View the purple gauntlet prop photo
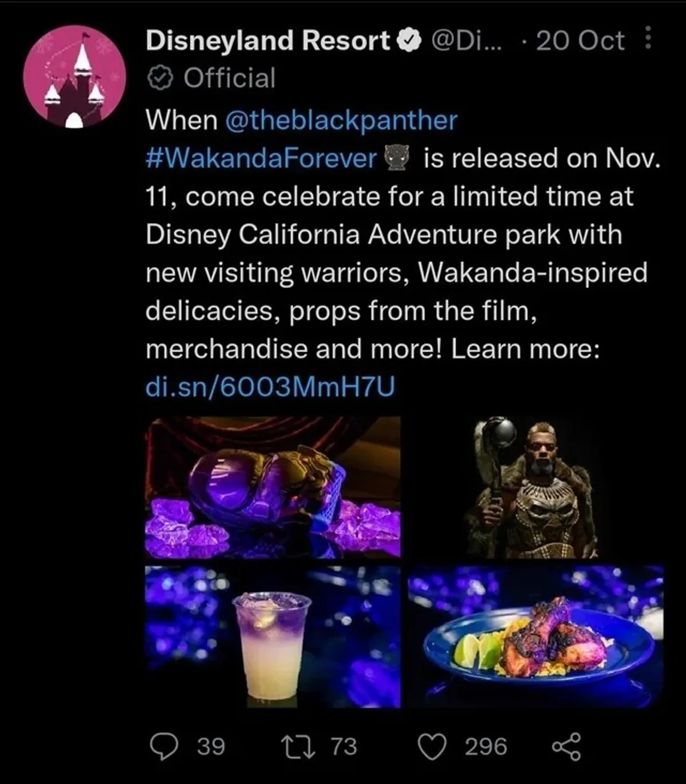This screenshot has height=784, width=686. coord(273,488)
